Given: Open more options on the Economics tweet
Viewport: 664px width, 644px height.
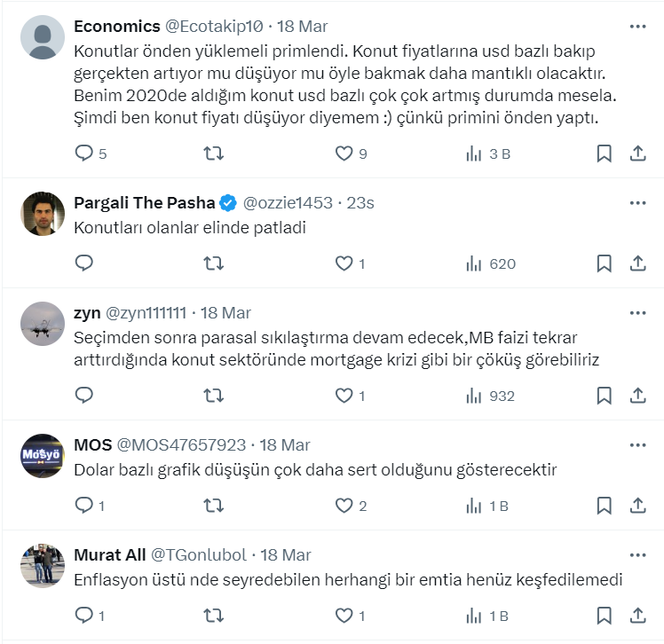Looking at the screenshot, I should tap(637, 27).
